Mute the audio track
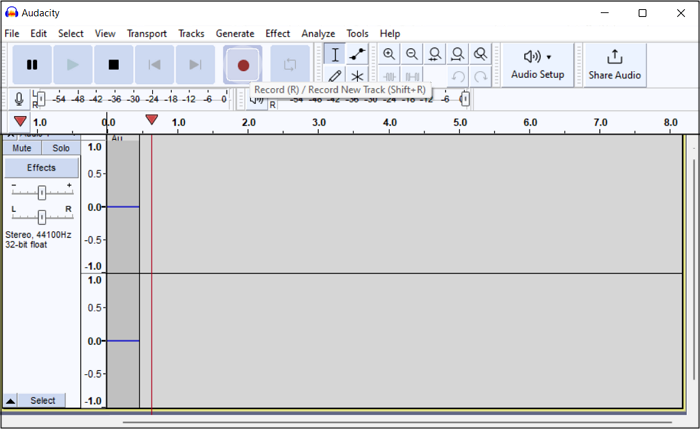Screen dimensions: 700x429 (22, 148)
